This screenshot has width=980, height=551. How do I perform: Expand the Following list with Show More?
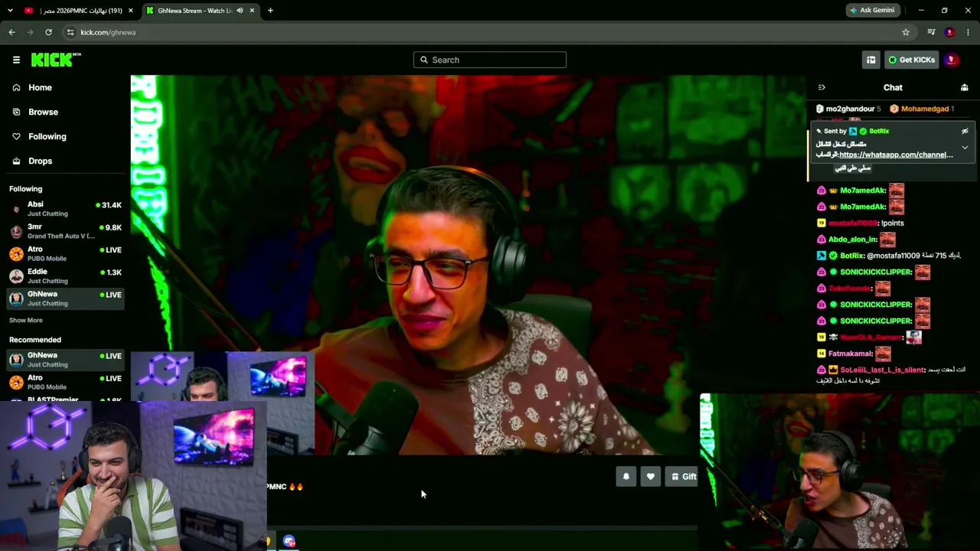(26, 320)
